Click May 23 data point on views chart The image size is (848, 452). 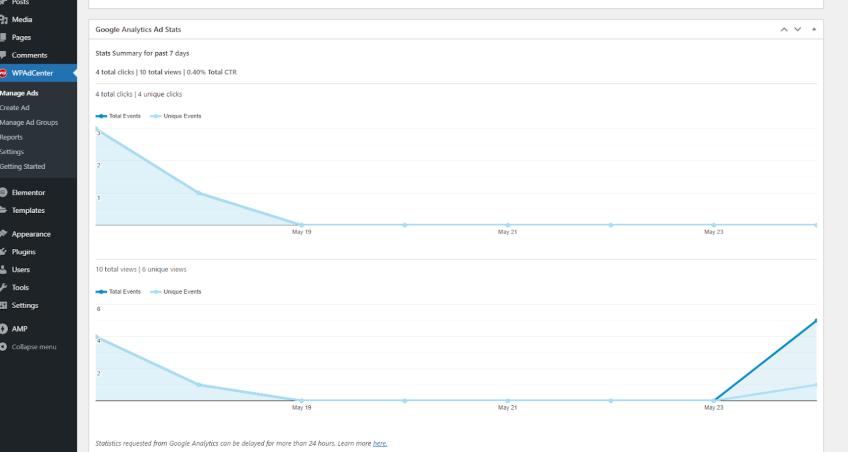(714, 401)
